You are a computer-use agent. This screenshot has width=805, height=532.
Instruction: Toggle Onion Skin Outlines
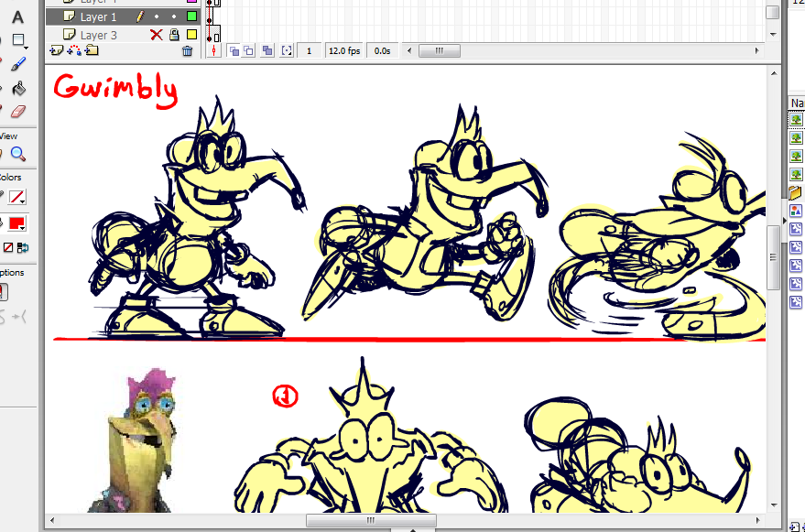[248, 50]
